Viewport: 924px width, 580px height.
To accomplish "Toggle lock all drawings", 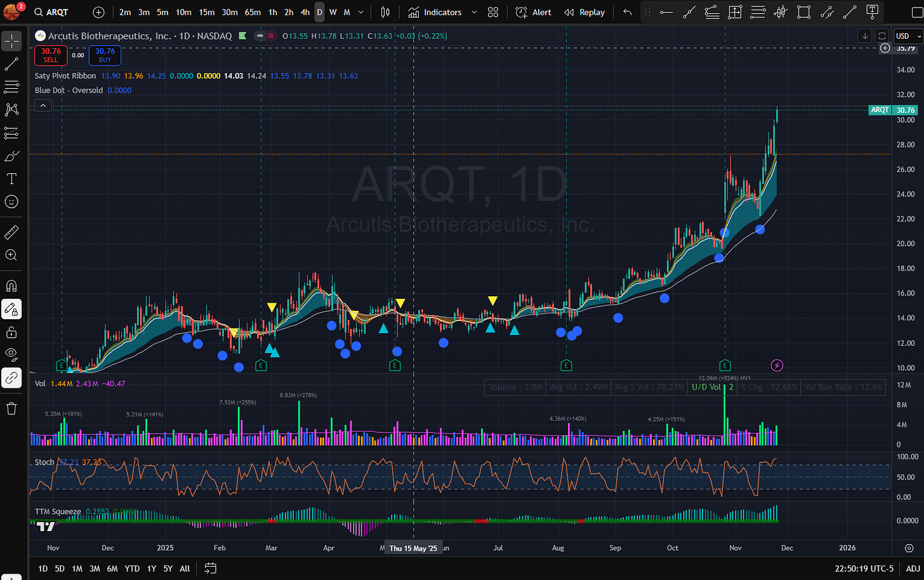I will coord(11,332).
